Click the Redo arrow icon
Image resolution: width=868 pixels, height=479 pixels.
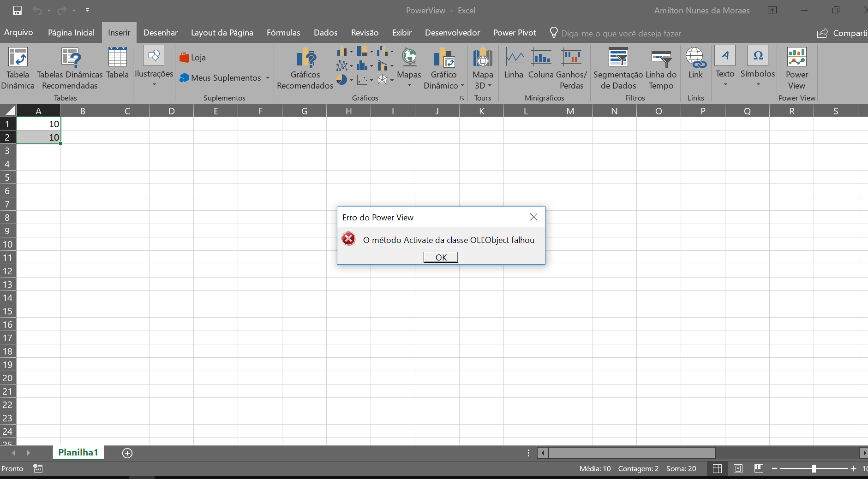(x=62, y=10)
